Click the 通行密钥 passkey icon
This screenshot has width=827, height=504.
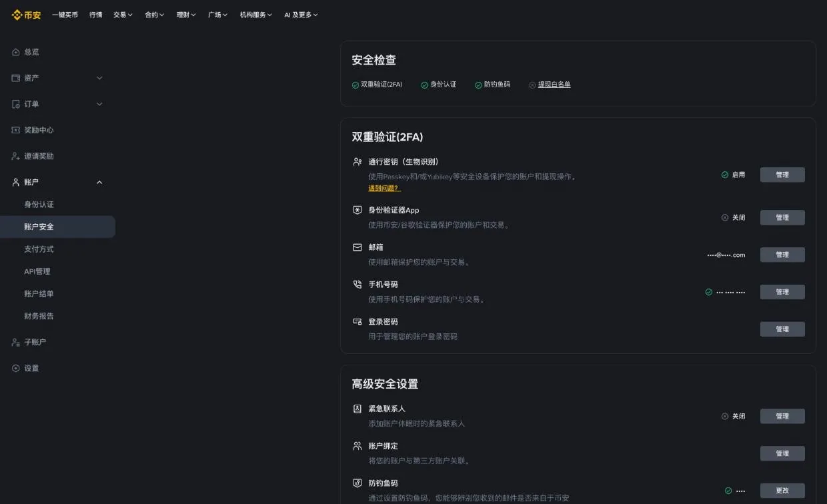(x=357, y=161)
